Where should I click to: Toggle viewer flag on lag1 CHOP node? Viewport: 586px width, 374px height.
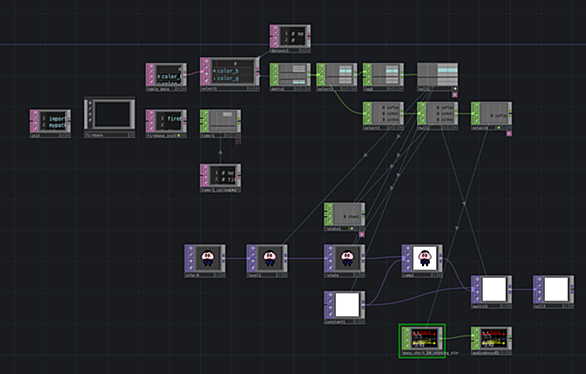(367, 66)
